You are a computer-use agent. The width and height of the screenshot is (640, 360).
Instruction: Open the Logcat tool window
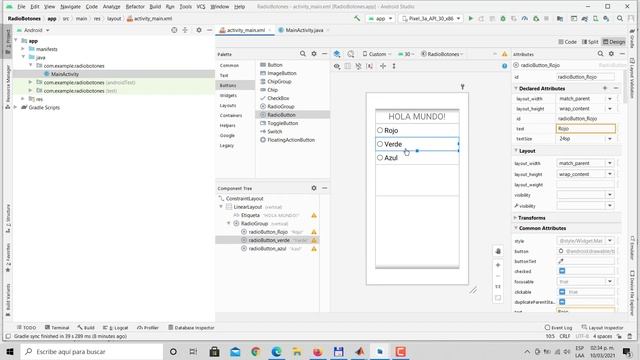coord(116,327)
